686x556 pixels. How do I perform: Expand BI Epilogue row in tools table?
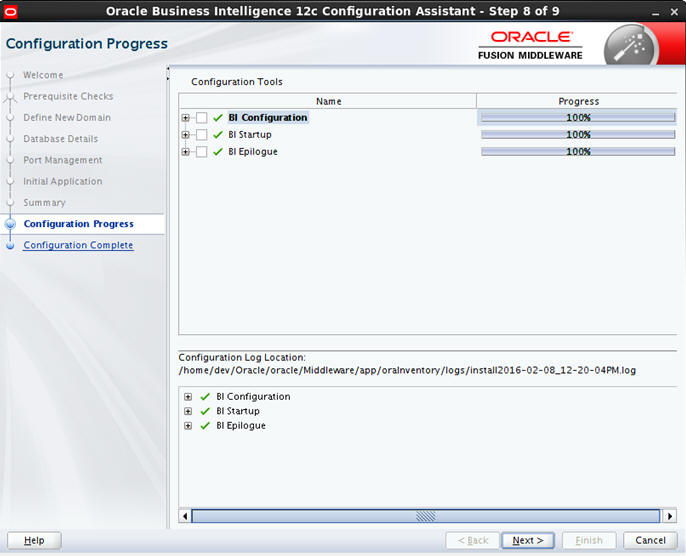coord(186,152)
